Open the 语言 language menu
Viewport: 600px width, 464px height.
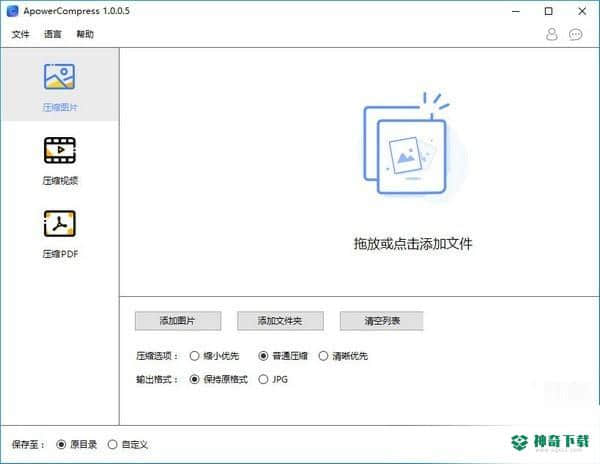pyautogui.click(x=52, y=34)
